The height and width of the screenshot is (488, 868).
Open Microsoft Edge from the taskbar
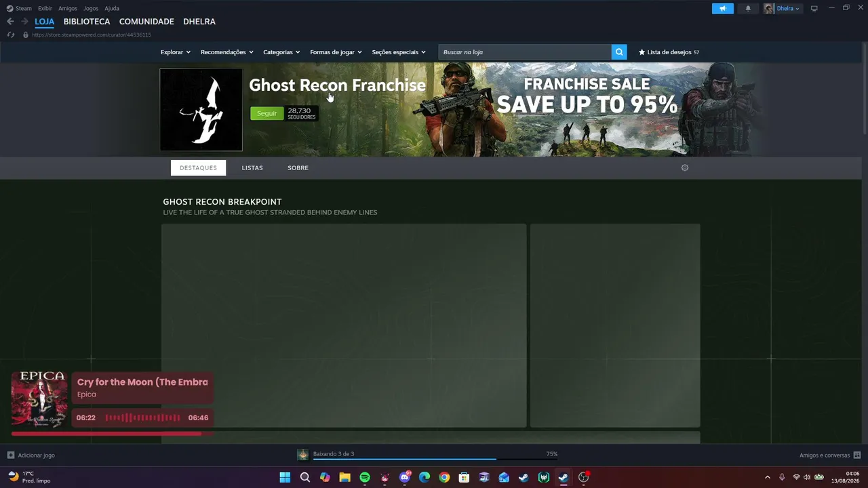425,477
